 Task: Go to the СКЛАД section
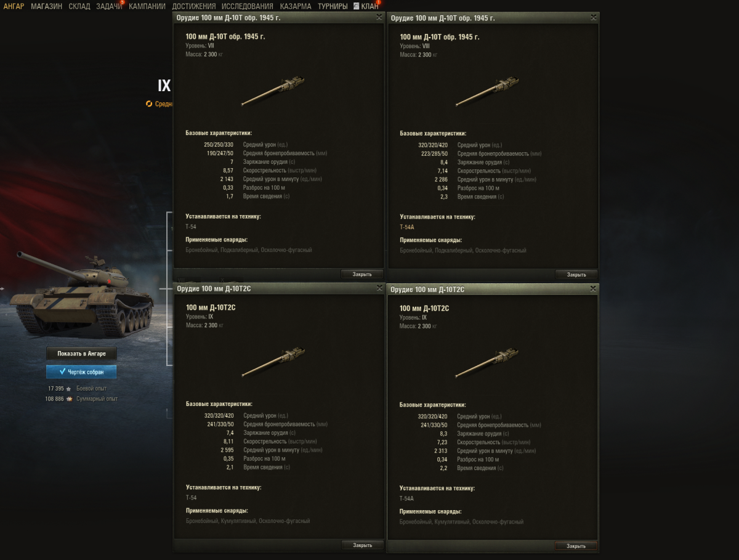click(78, 6)
